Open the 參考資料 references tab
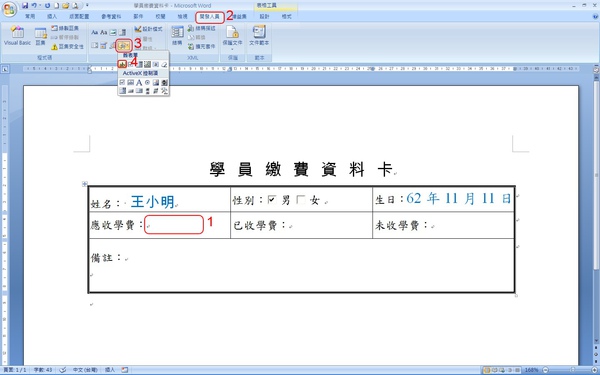 [x=111, y=16]
